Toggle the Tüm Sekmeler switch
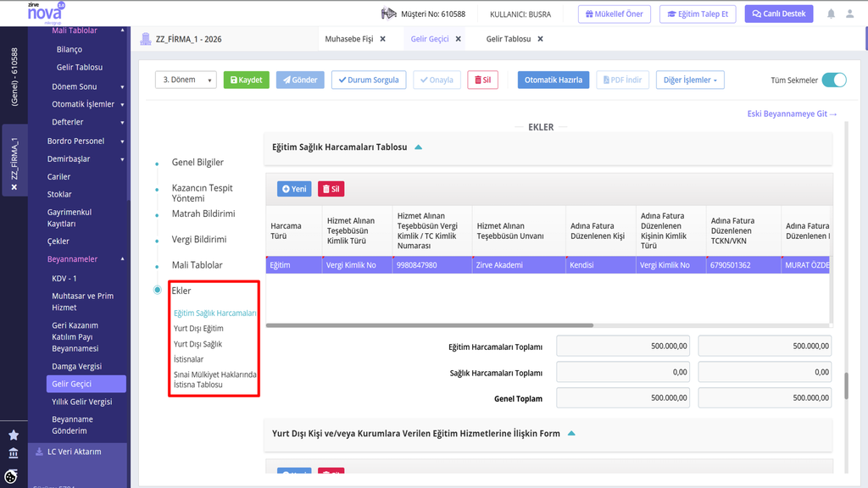This screenshot has width=868, height=488. [x=834, y=80]
